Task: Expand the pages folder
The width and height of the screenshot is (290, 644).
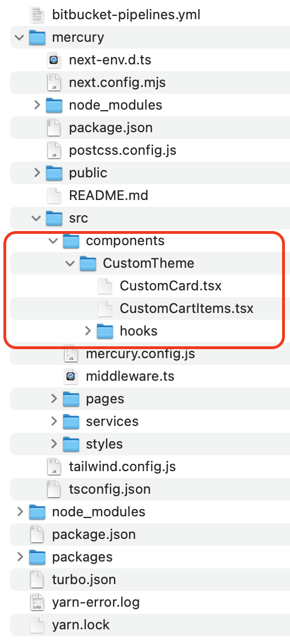Action: click(54, 398)
